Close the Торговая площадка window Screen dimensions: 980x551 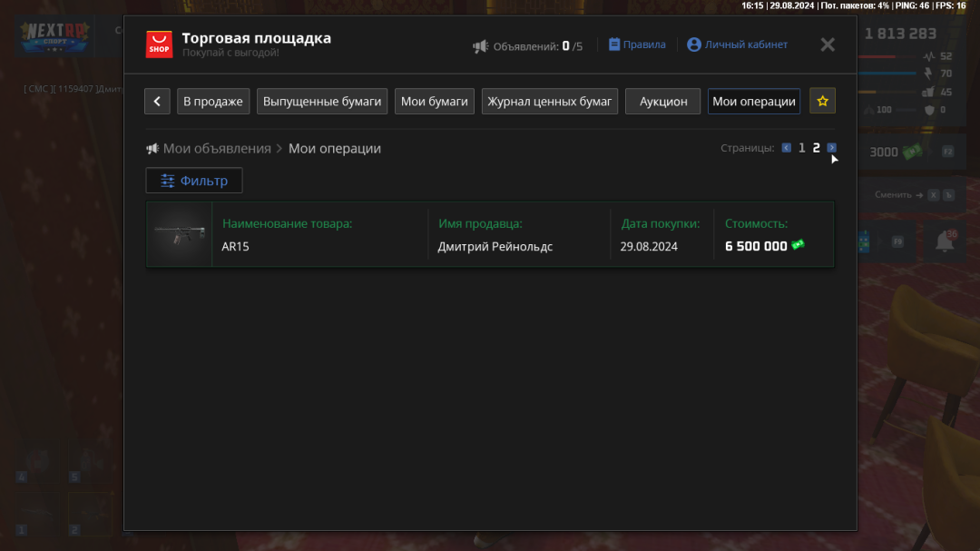pyautogui.click(x=828, y=44)
